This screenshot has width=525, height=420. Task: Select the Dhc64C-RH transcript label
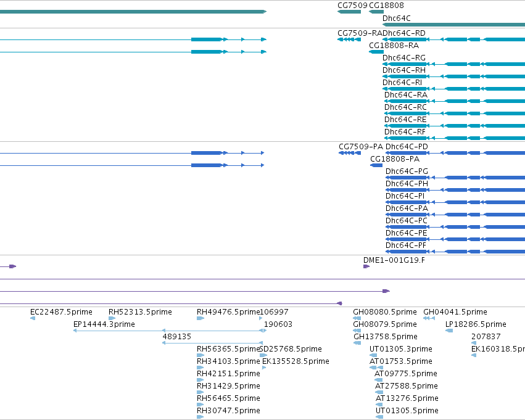(404, 70)
